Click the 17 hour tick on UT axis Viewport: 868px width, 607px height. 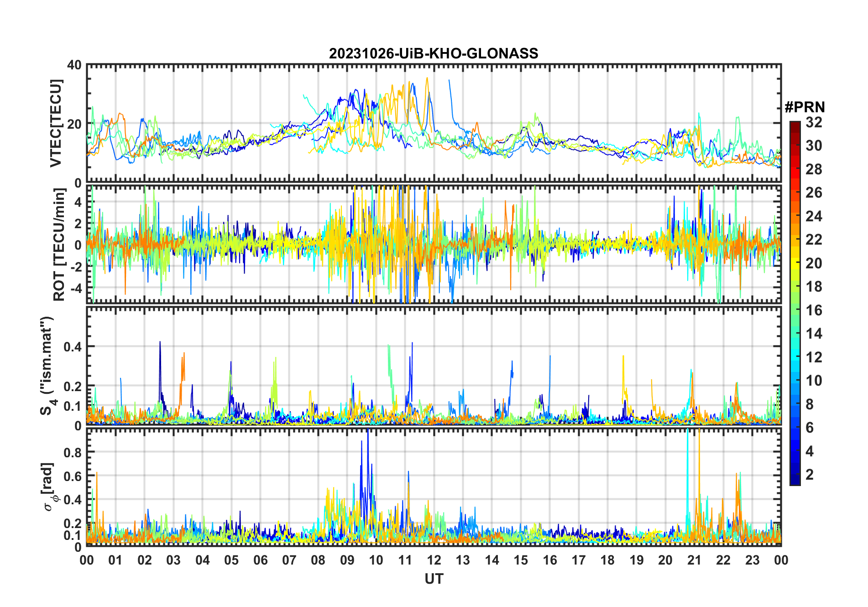click(x=579, y=560)
